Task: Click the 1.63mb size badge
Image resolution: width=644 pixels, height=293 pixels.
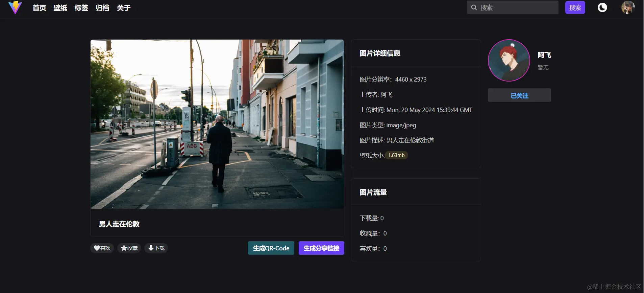Action: click(396, 155)
